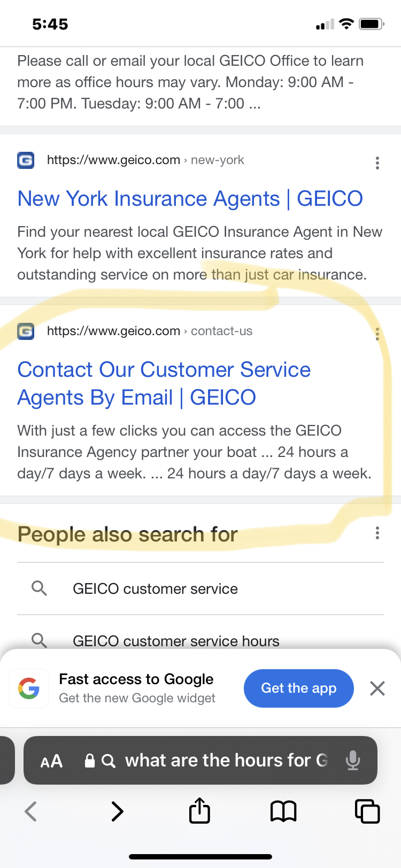Go back with the left arrow

coord(31,811)
